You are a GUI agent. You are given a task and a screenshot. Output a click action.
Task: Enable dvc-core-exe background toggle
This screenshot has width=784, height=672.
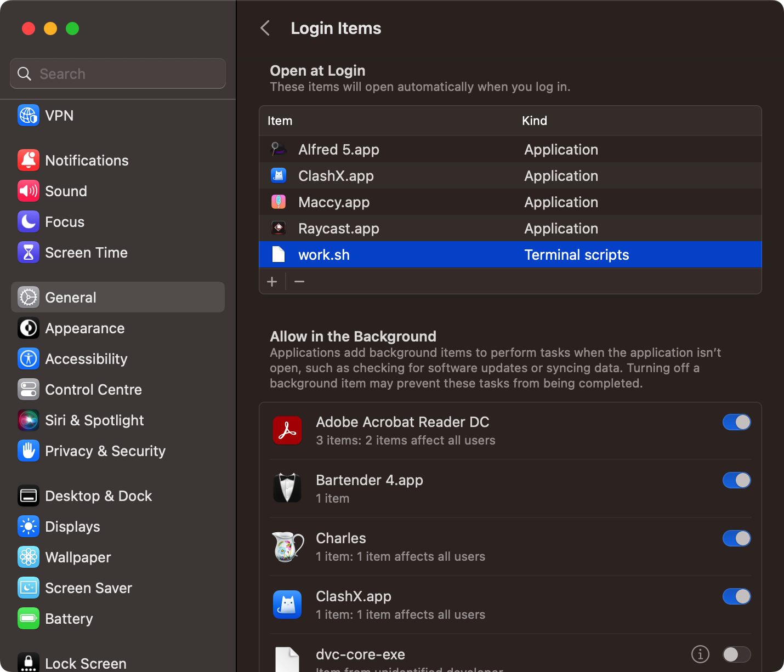point(736,654)
